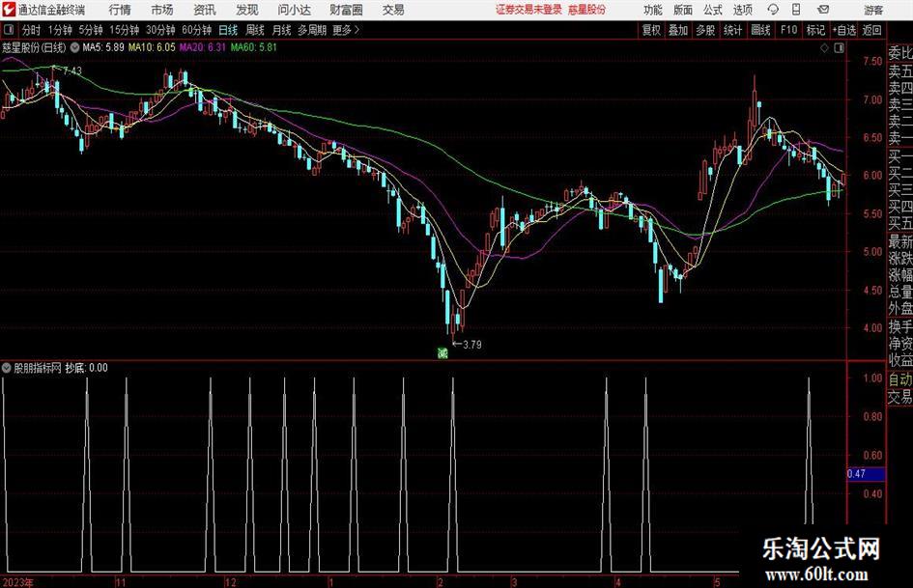Add stock with +自选 button
913x588 pixels.
843,30
